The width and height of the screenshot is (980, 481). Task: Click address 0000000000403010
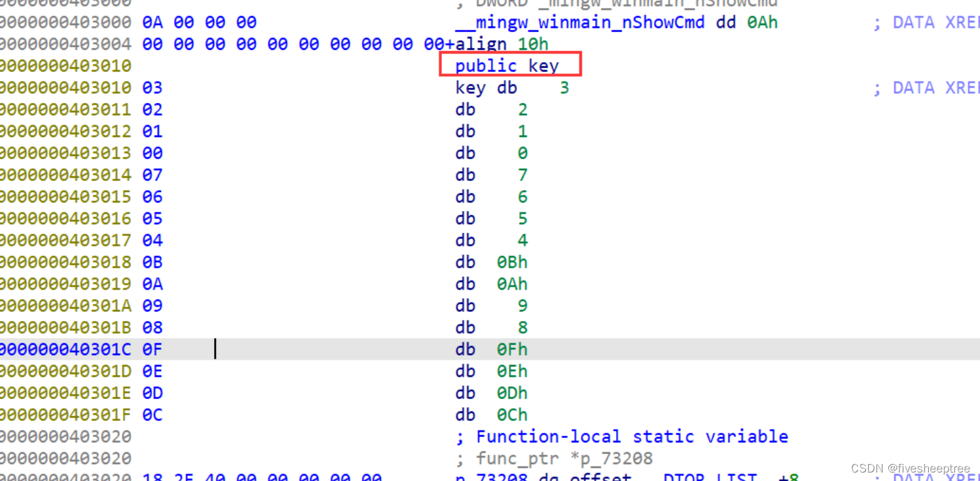[x=65, y=66]
